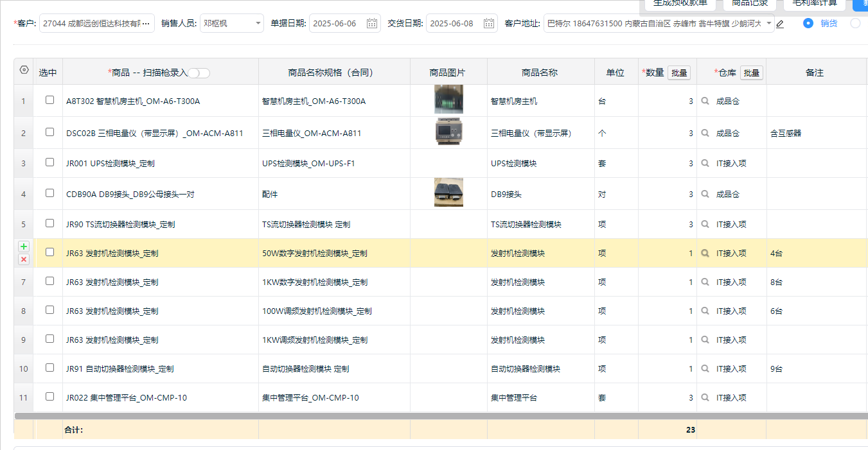
Task: Check the box for row 5 JR90 TS流切换器
Action: [x=49, y=223]
